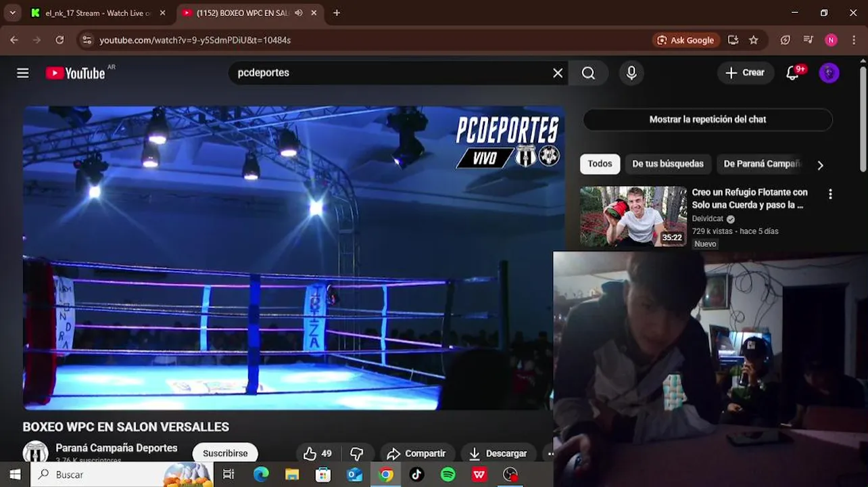This screenshot has height=487, width=868.
Task: Switch to Chrome on the taskbar
Action: (385, 474)
